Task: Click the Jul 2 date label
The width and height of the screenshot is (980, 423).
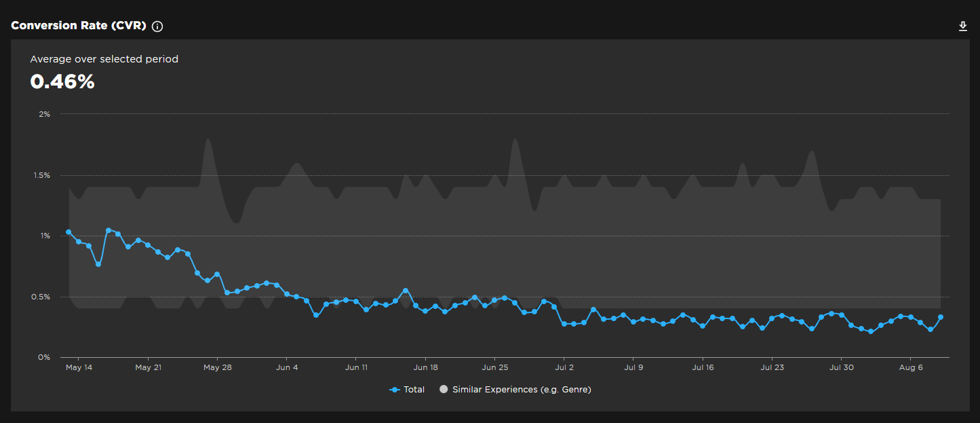Action: click(564, 367)
